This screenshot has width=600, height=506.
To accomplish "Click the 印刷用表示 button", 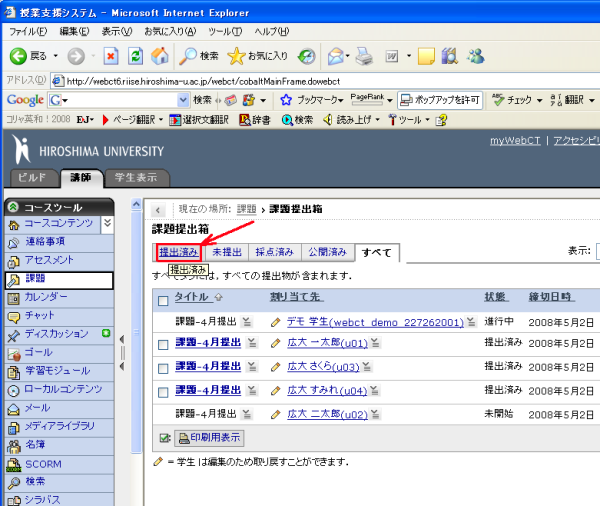I will [x=210, y=438].
